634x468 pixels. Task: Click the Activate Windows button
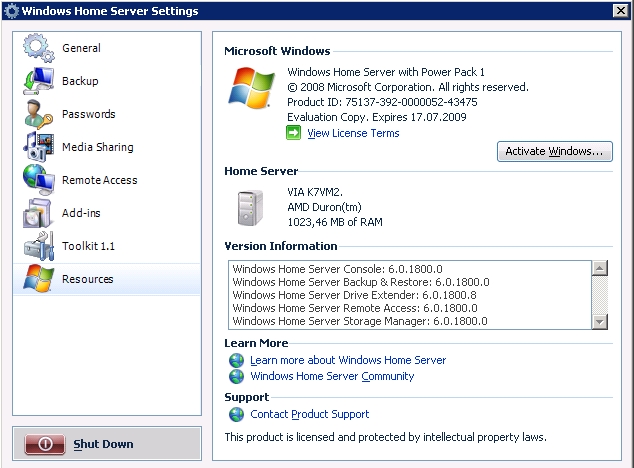tap(555, 151)
